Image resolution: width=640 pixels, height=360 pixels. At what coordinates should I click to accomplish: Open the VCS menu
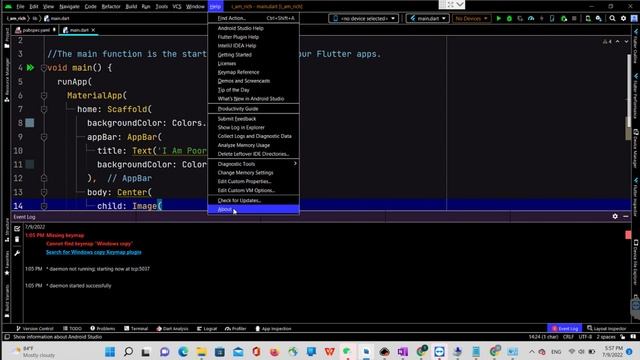177,7
